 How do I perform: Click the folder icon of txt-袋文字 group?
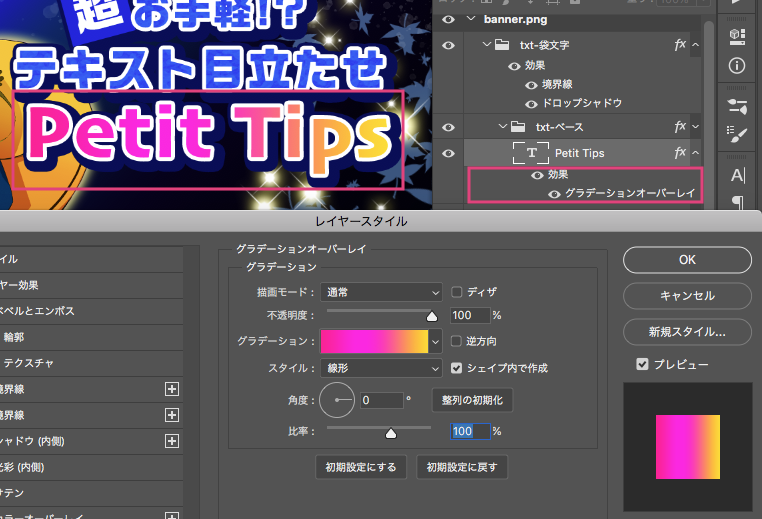coord(502,45)
